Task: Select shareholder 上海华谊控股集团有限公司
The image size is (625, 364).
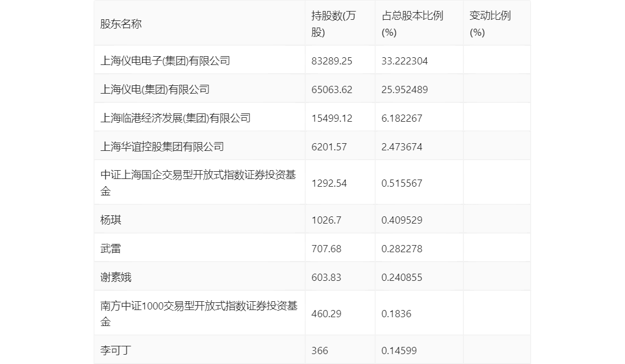Action: pyautogui.click(x=162, y=146)
